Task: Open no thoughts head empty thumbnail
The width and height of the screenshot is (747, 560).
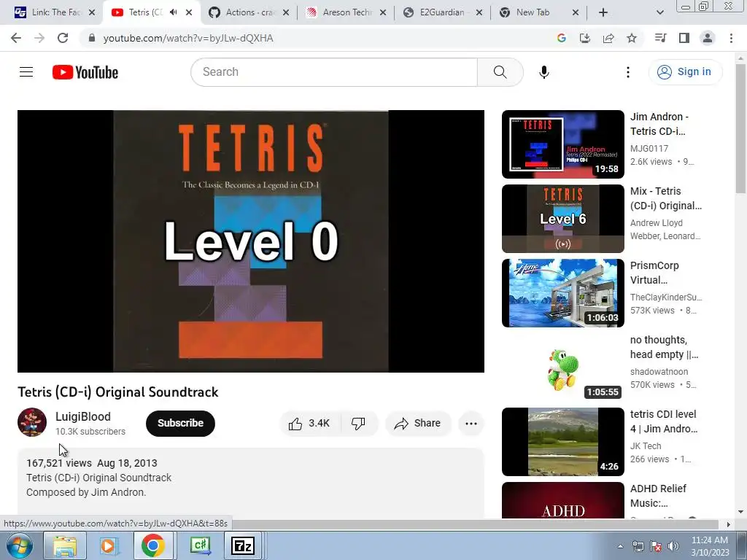Action: coord(563,367)
